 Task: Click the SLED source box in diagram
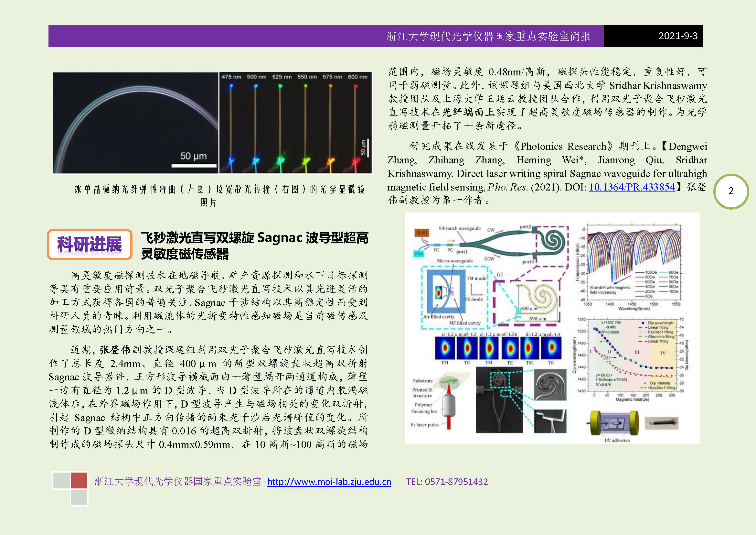pos(421,233)
